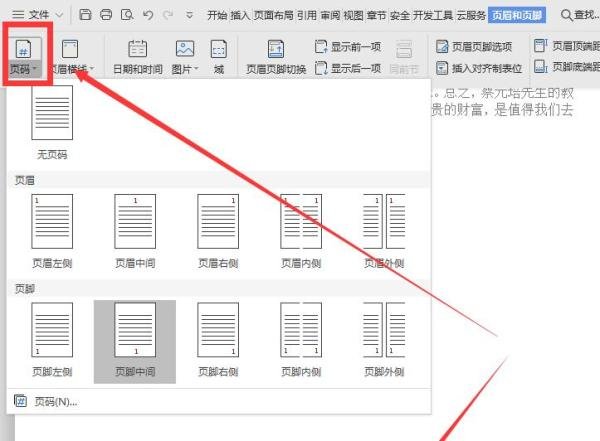Switch to the 视图 tab
The width and height of the screenshot is (600, 441).
point(353,15)
